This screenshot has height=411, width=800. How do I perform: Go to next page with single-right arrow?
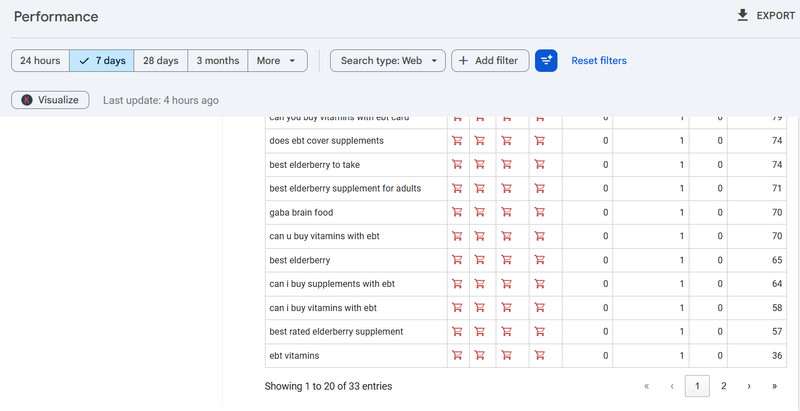(x=749, y=386)
